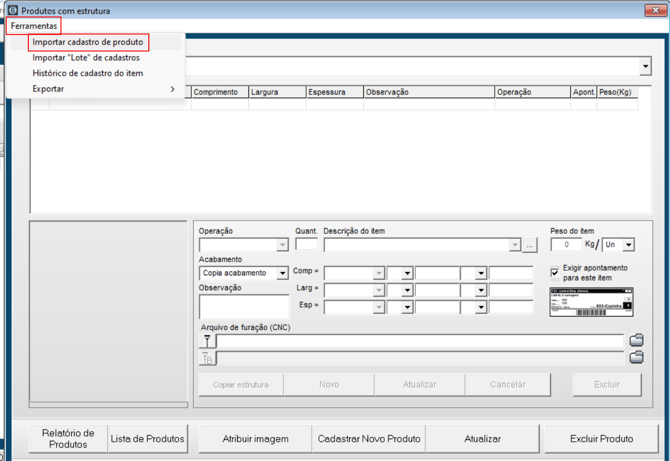
Task: Click the Excluir Produto button
Action: click(601, 438)
